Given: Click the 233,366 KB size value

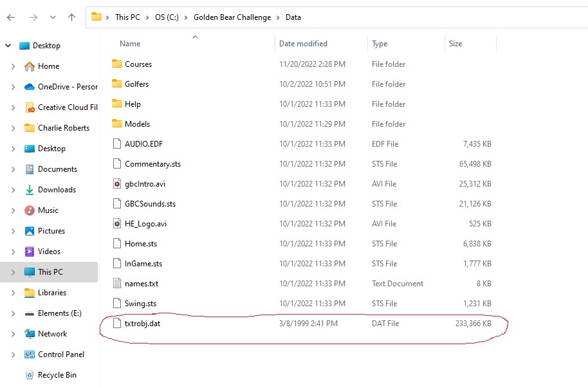Looking at the screenshot, I should pyautogui.click(x=473, y=324).
